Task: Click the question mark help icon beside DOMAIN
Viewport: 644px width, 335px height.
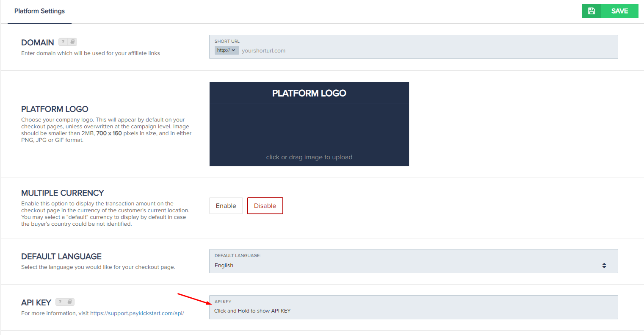Action: point(63,42)
